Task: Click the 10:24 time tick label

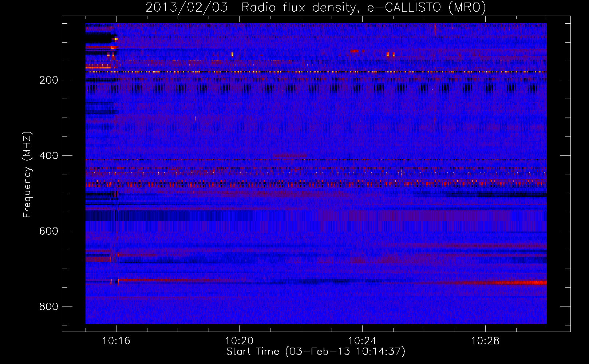Action: click(x=362, y=341)
